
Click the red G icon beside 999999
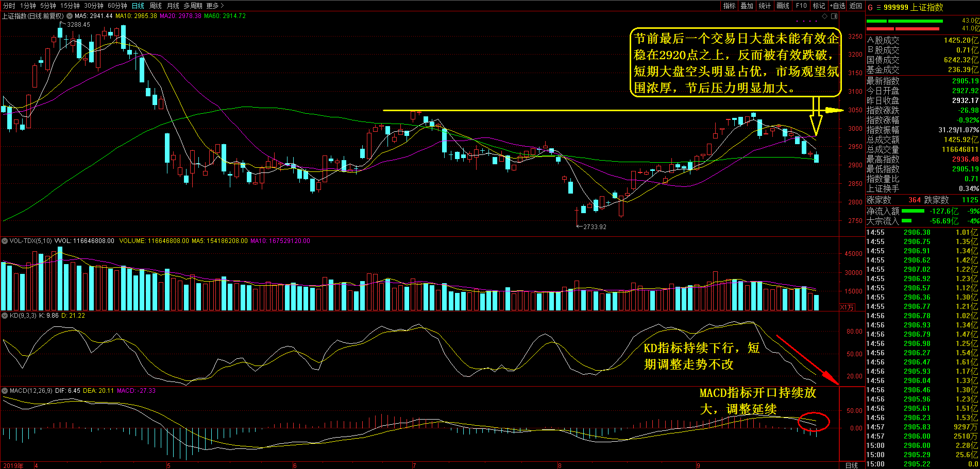[x=870, y=7]
